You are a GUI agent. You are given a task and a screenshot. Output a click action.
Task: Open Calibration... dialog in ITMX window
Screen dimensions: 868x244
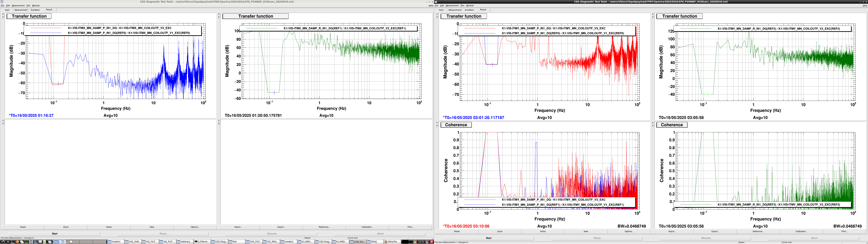(367, 227)
